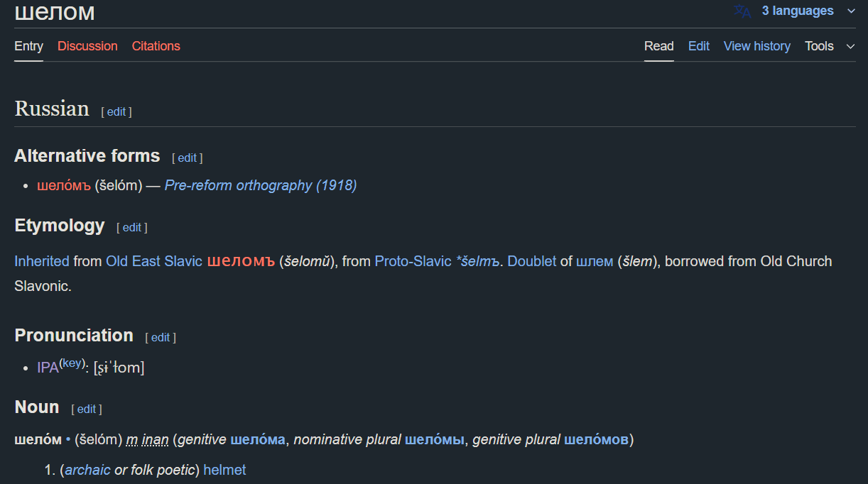Open the helmet definition link
Image resolution: width=868 pixels, height=484 pixels.
tap(224, 470)
